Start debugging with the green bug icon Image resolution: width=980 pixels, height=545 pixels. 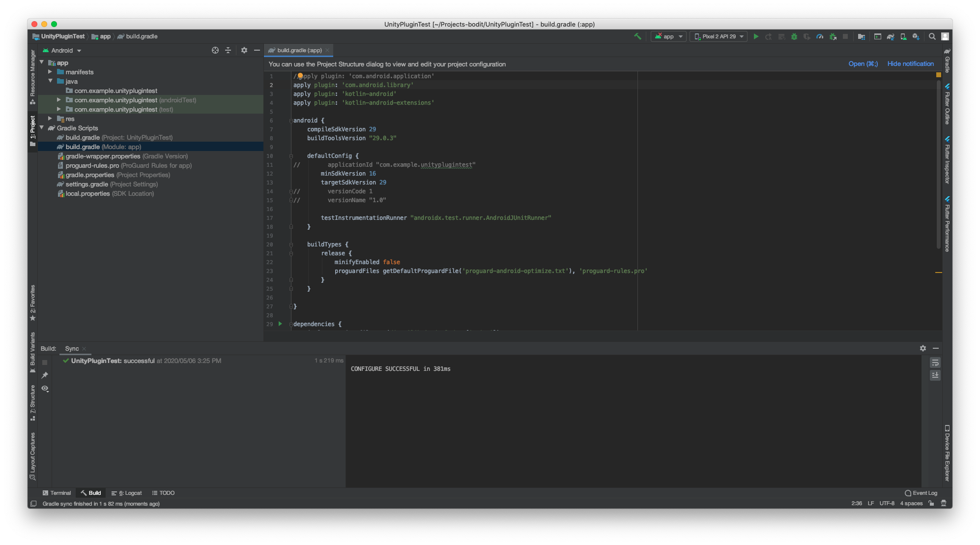(x=794, y=36)
